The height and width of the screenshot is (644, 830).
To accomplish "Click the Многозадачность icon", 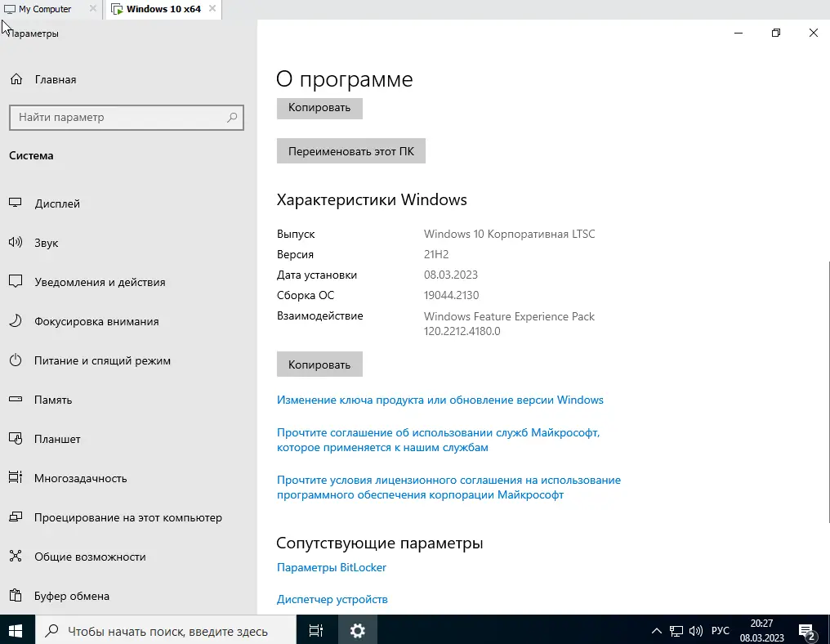I will point(16,478).
